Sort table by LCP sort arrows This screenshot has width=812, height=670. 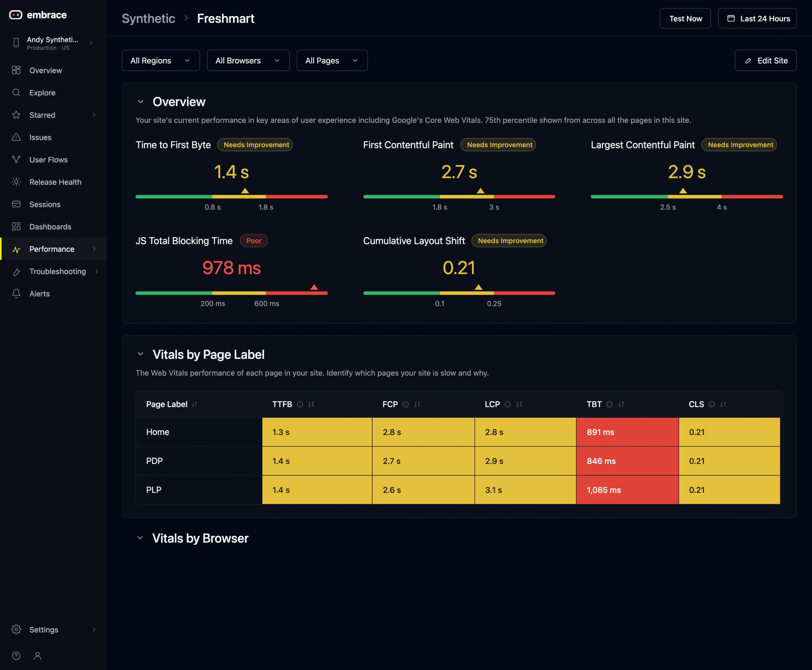pos(520,404)
